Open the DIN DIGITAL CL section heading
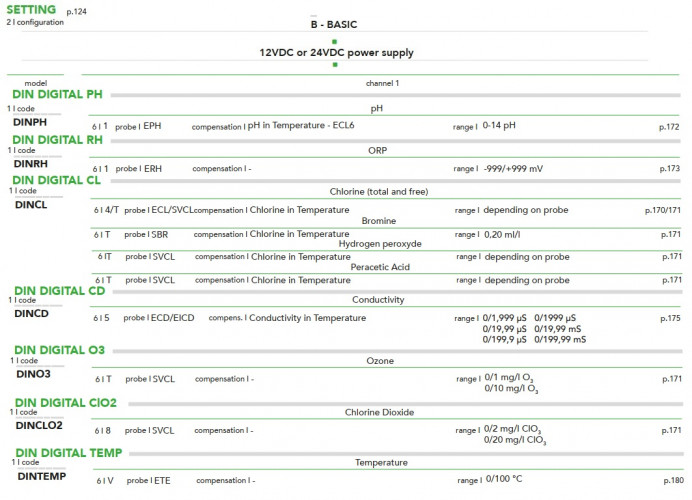692x500 pixels. [56, 180]
